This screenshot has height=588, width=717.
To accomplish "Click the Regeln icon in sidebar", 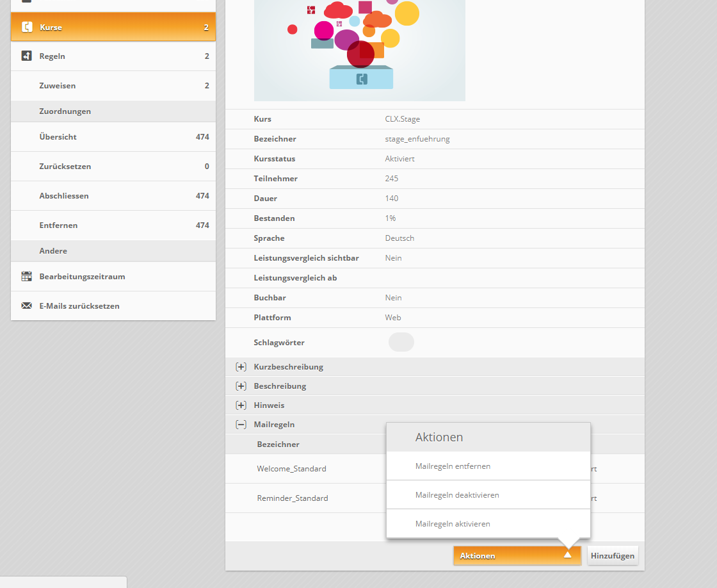I will click(27, 56).
